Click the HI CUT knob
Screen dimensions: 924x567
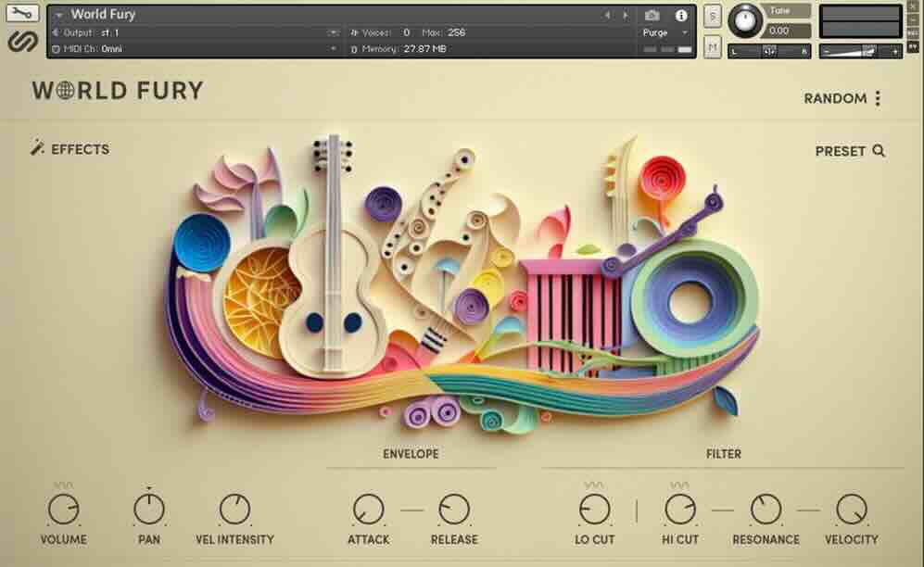click(680, 510)
